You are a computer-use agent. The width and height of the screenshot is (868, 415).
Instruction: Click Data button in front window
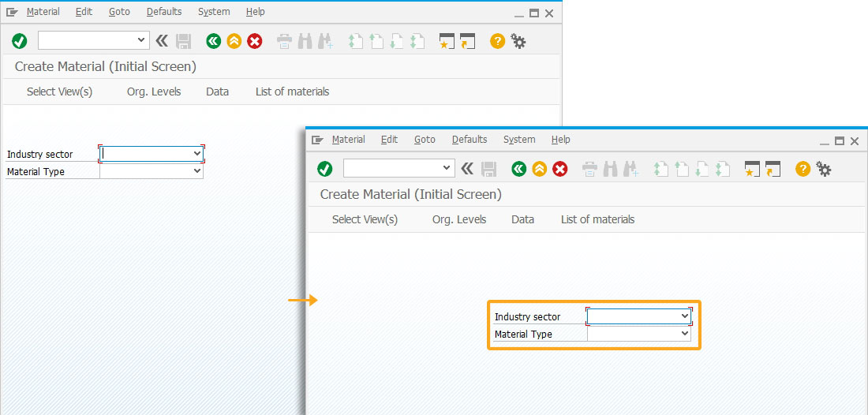tap(523, 219)
